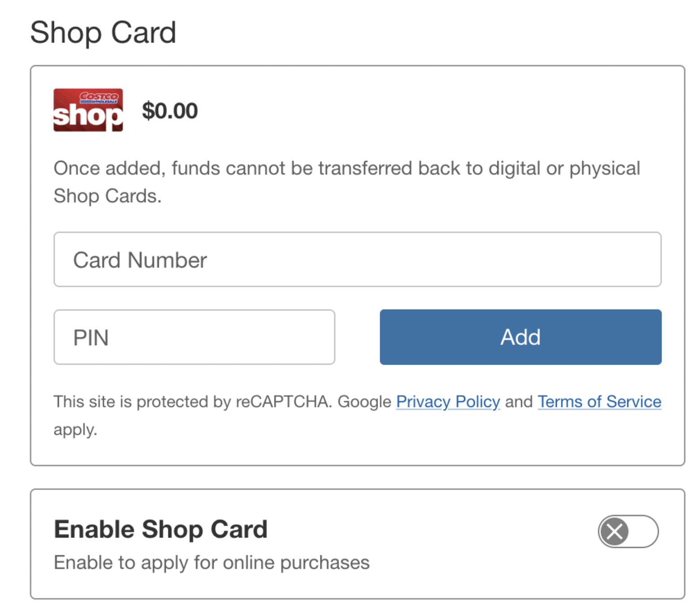Click the word 'and' between the two links

[x=519, y=402]
